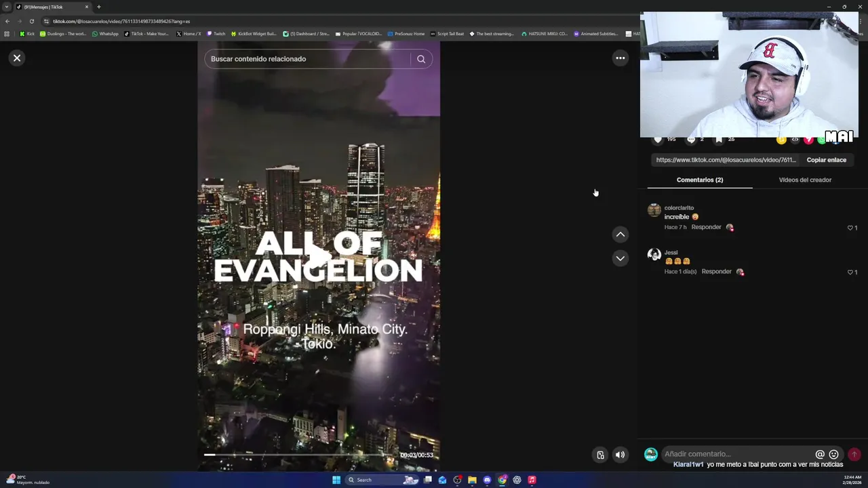The image size is (868, 488).
Task: Click the browser forward arrow
Action: (19, 21)
